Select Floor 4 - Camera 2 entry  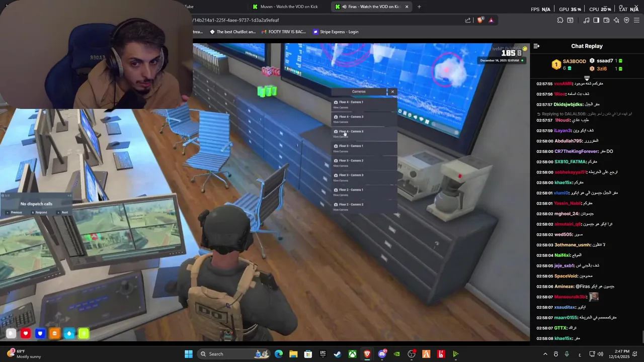(364, 119)
